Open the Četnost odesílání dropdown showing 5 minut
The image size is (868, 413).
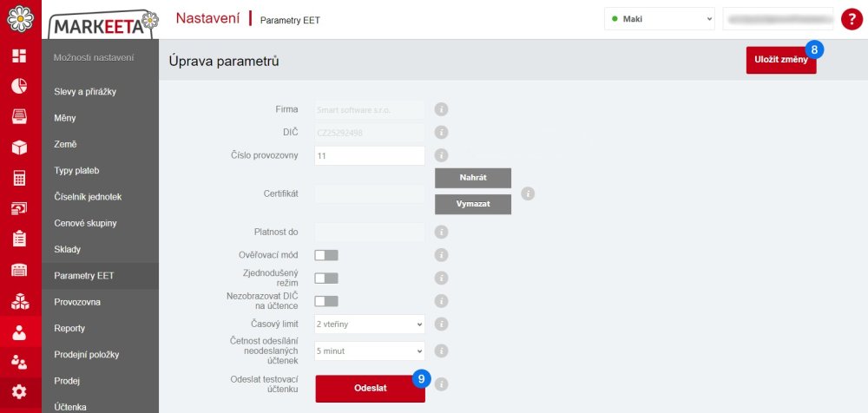[369, 351]
